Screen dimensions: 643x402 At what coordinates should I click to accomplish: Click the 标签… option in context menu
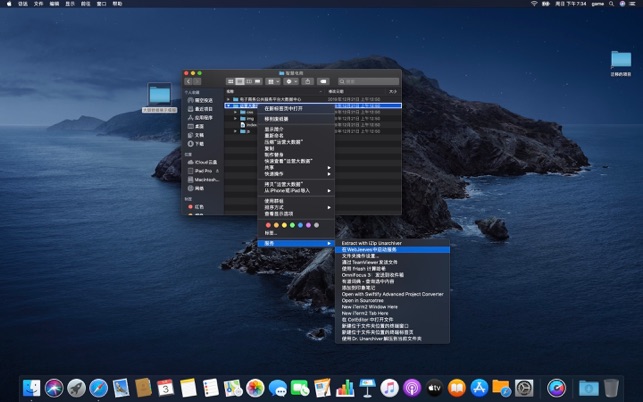(271, 233)
